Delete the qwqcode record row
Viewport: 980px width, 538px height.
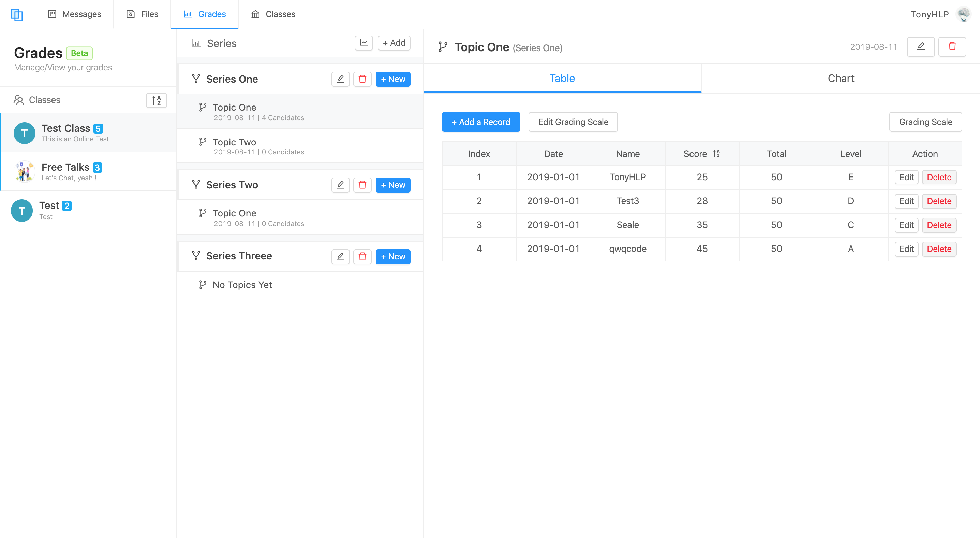pos(938,249)
